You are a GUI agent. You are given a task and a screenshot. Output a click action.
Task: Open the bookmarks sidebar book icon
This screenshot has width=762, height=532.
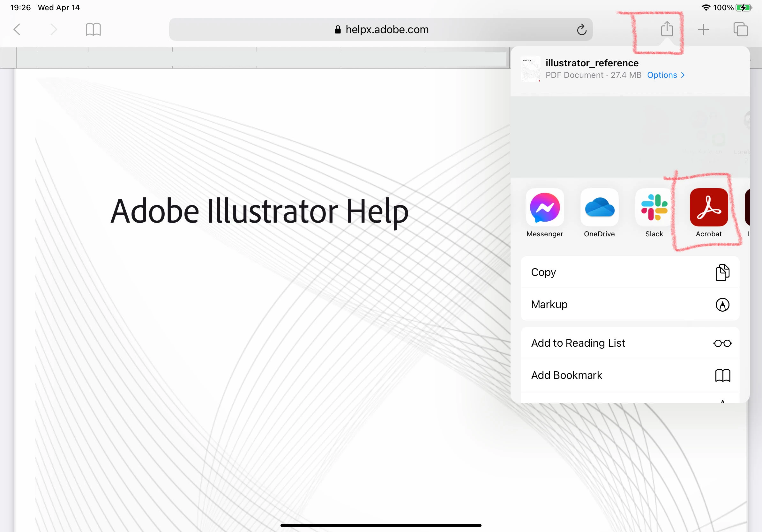pyautogui.click(x=93, y=30)
